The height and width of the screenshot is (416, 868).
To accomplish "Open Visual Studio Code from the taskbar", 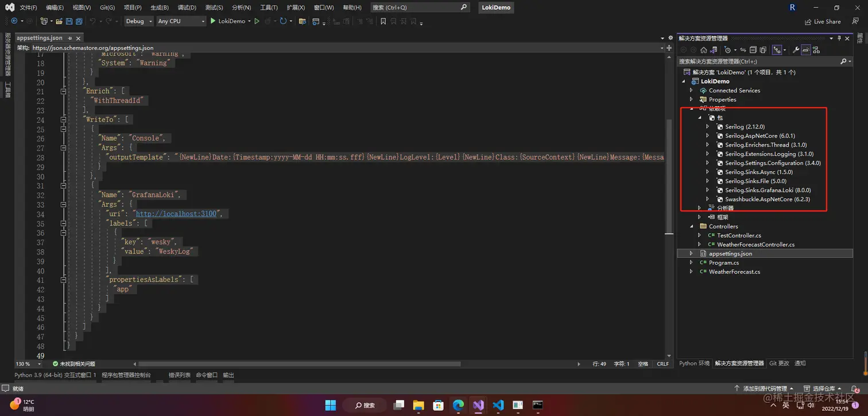I will 498,405.
